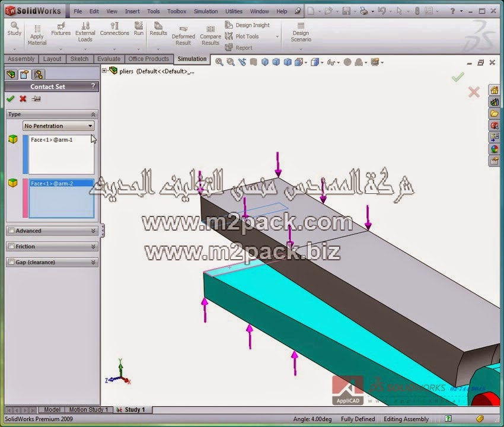
Task: Enable the Gap (clearance) checkbox
Action: pos(11,262)
